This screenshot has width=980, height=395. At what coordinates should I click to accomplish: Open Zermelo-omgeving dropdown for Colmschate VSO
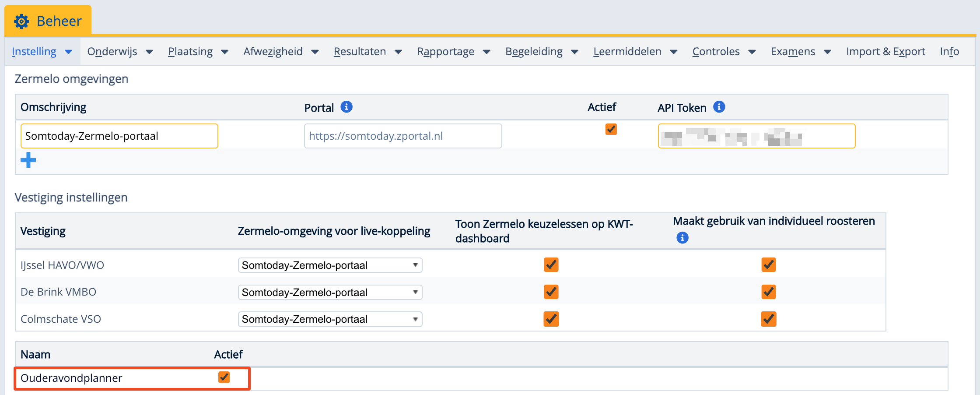pos(330,319)
